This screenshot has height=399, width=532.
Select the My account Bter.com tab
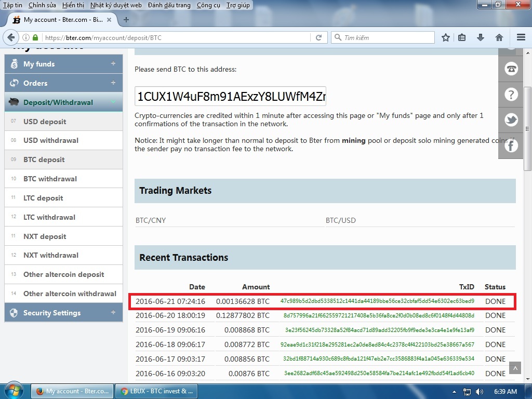62,20
